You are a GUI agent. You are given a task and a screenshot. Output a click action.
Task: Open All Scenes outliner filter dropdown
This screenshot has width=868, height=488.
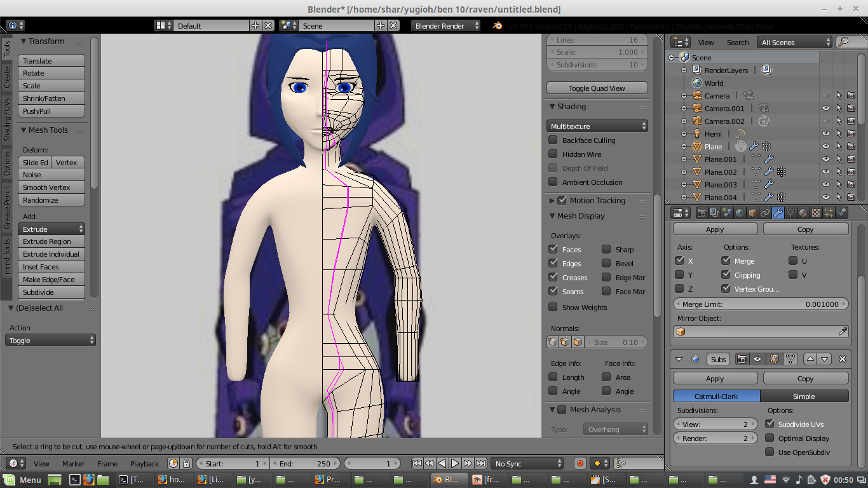[795, 42]
